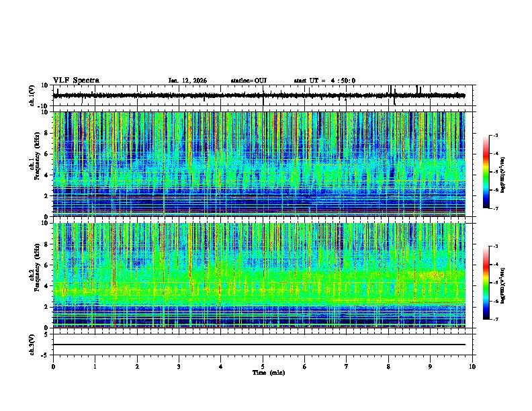Viewport: 532px width, 411px height.
Task: Click the time-axis tick label "10"
Action: tap(472, 367)
